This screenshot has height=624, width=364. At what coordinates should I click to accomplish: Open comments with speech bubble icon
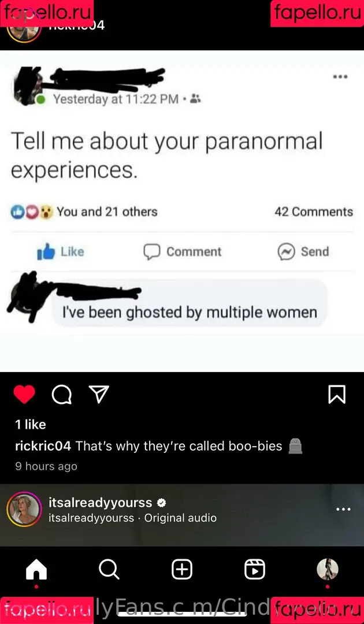click(x=62, y=395)
